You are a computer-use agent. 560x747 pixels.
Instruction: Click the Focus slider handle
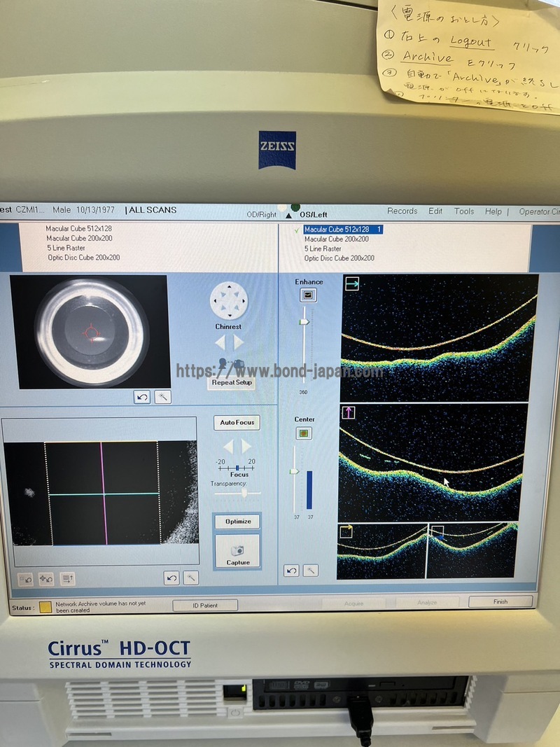237,468
